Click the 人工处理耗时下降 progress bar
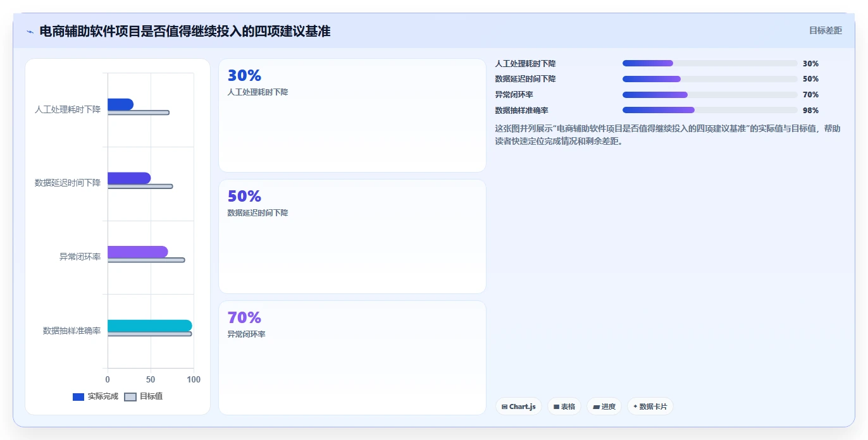 pos(710,63)
